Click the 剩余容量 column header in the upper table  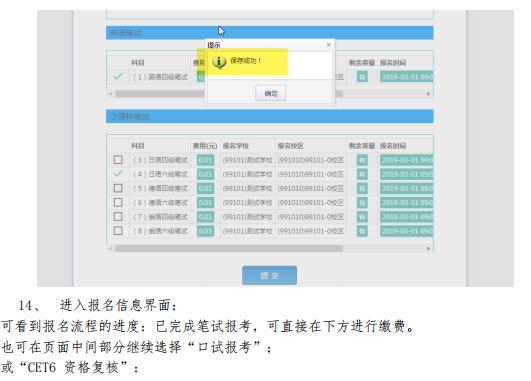362,63
